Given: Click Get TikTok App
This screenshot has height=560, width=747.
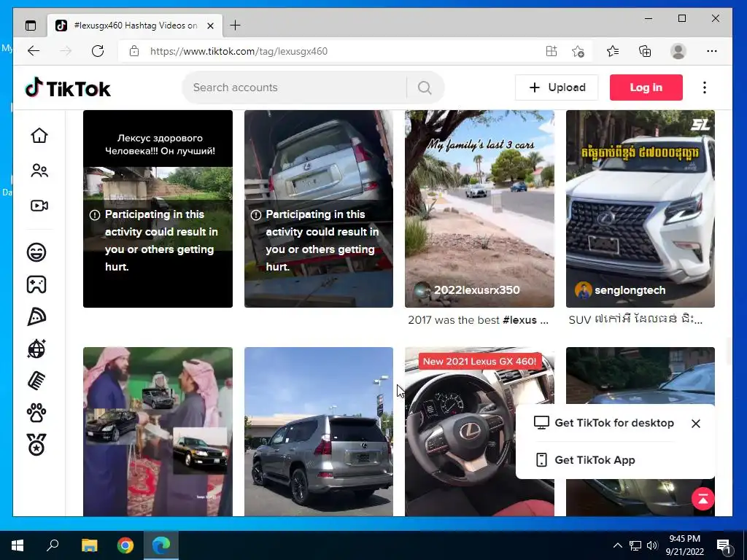Looking at the screenshot, I should click(586, 460).
